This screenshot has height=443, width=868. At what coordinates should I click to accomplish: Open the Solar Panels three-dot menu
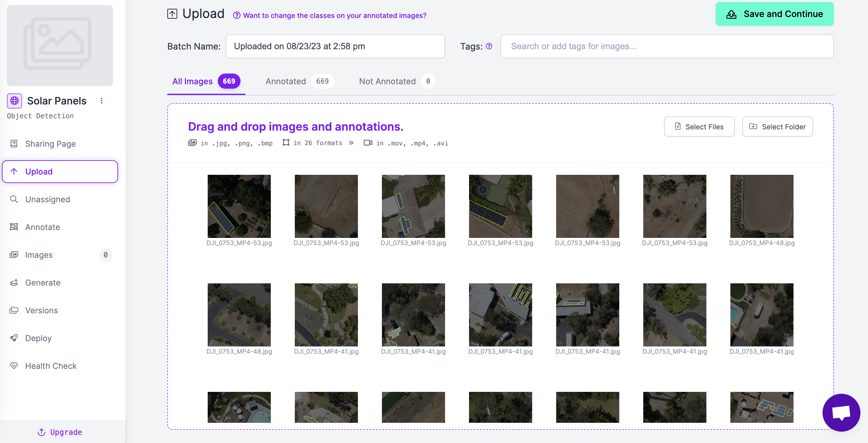[101, 101]
